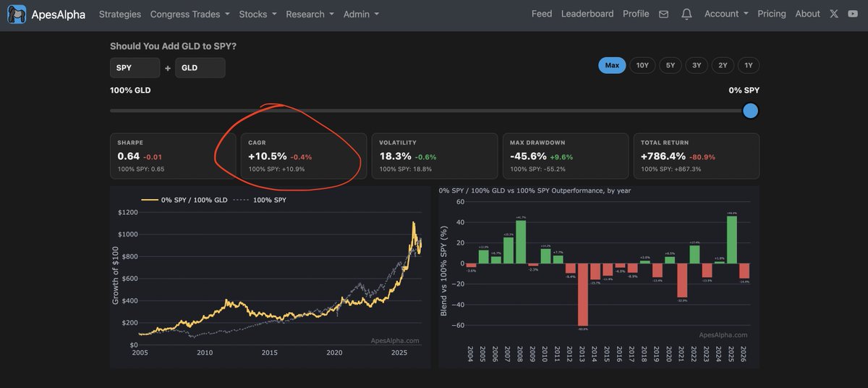The height and width of the screenshot is (388, 868).
Task: Click the 'Should You Add GLD to SPY?' heading
Action: click(173, 46)
